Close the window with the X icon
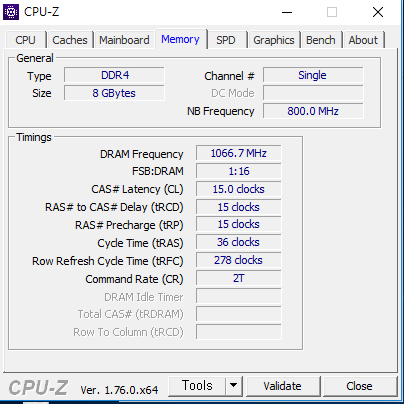 tap(378, 12)
